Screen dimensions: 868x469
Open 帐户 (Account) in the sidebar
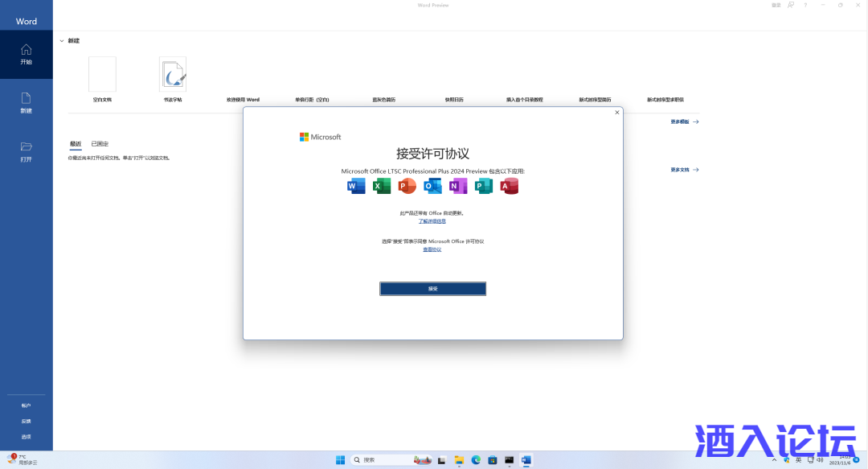pos(26,405)
